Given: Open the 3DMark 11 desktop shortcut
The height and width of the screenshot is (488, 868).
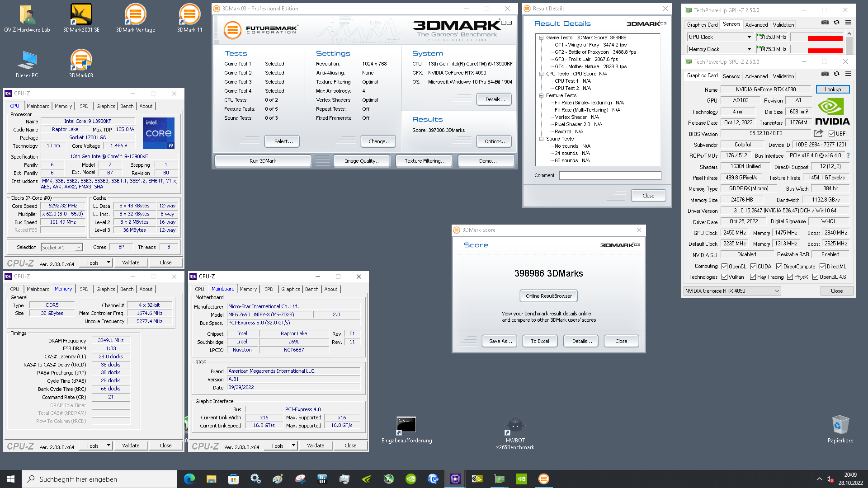Looking at the screenshot, I should tap(190, 19).
